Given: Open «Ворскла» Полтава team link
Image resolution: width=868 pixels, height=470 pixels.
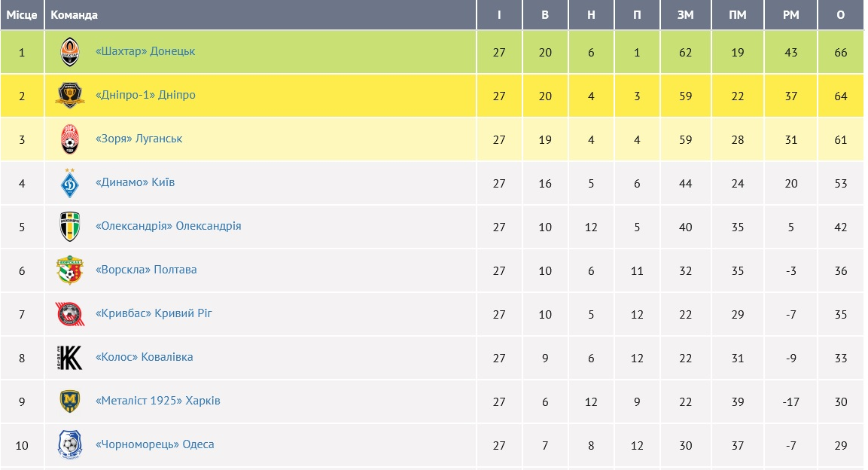Looking at the screenshot, I should coord(146,270).
